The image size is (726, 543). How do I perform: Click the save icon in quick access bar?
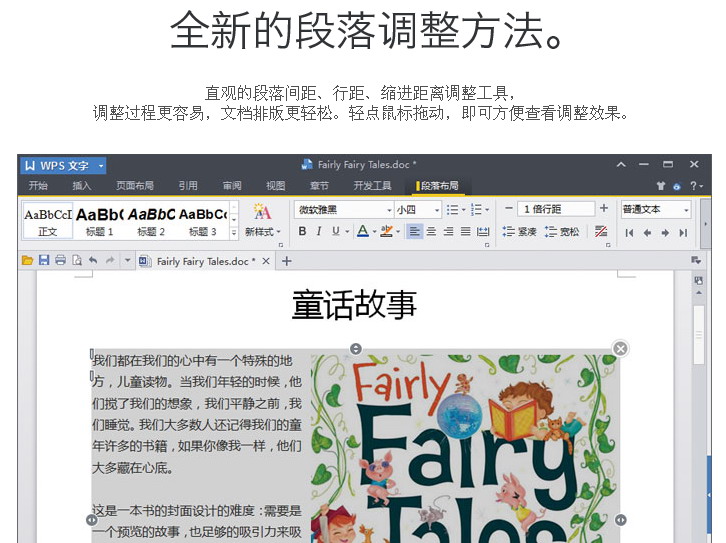pos(44,261)
